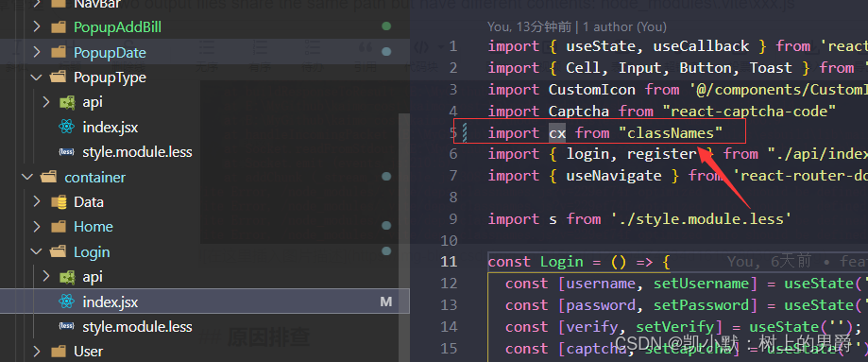Select the PopupDate folder name
Screen dimensions: 868x362
[111, 53]
